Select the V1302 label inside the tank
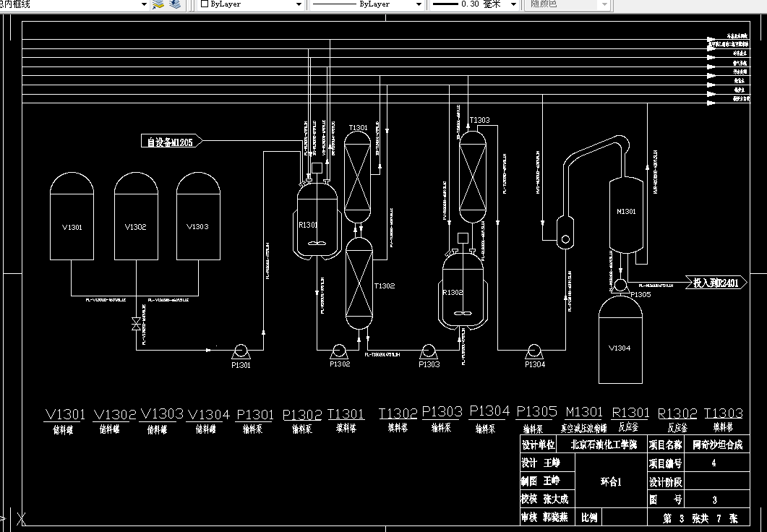The height and width of the screenshot is (532, 767). point(135,227)
